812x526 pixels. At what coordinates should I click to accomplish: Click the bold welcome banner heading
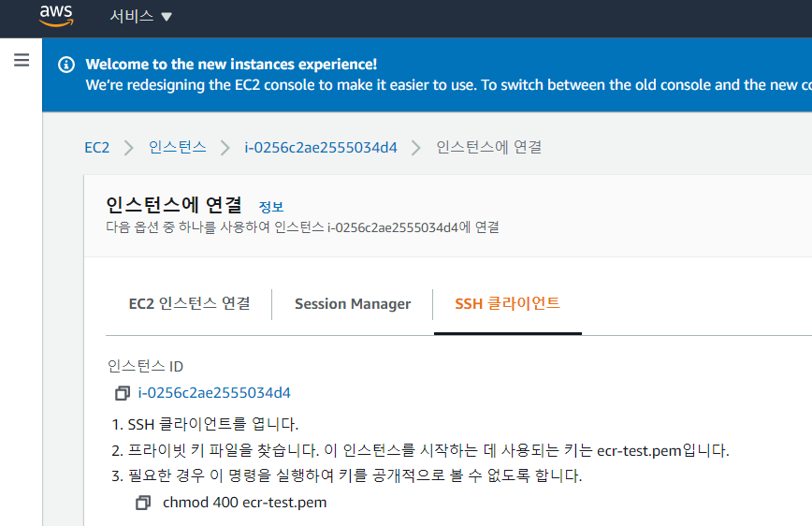(231, 65)
